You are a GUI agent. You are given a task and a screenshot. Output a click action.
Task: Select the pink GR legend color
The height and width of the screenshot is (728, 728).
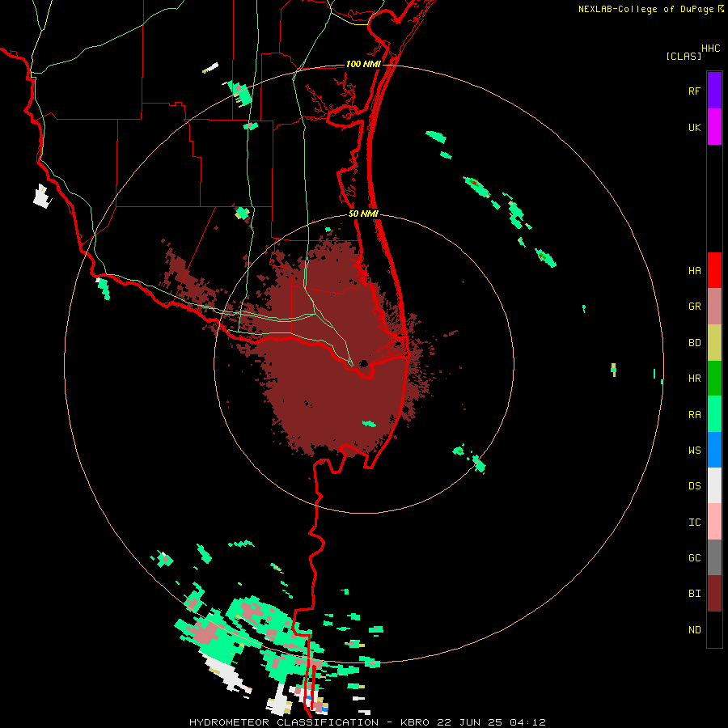714,307
